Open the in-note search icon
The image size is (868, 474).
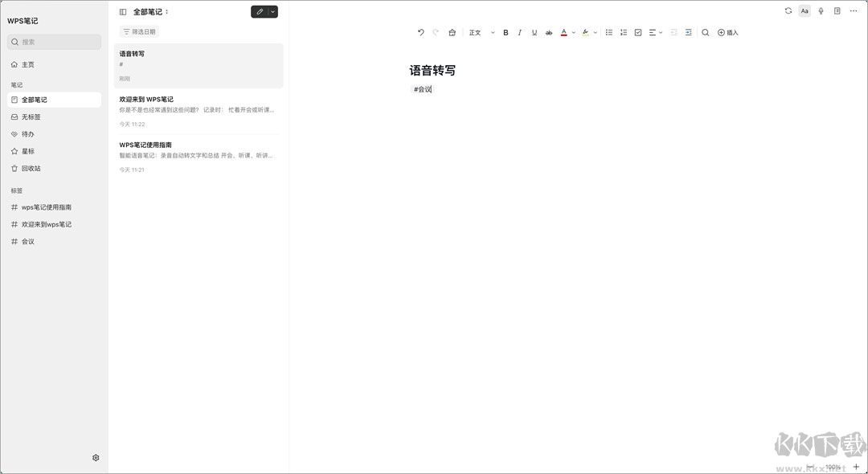pos(705,32)
